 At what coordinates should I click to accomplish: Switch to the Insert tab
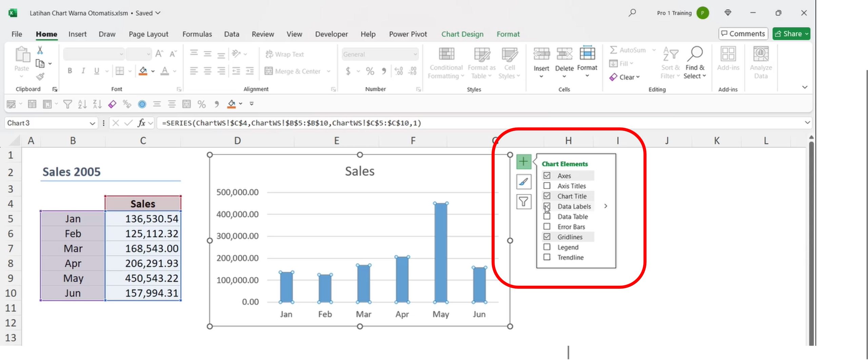tap(77, 34)
